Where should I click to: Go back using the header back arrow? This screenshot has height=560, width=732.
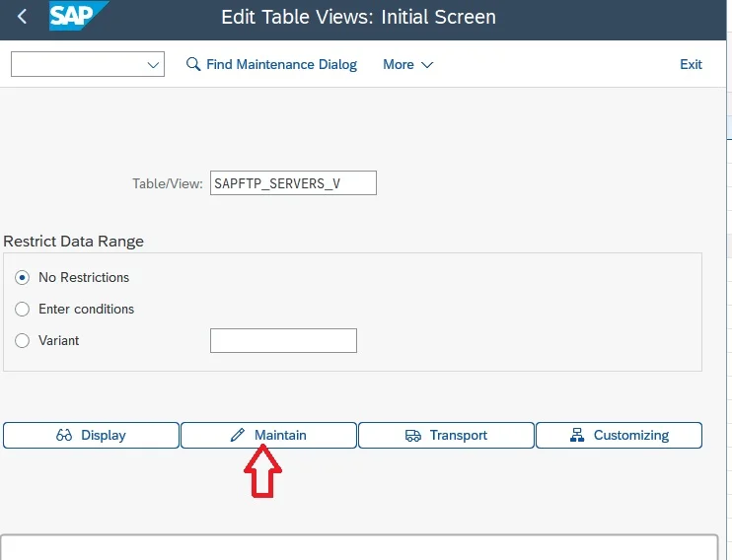(x=22, y=17)
